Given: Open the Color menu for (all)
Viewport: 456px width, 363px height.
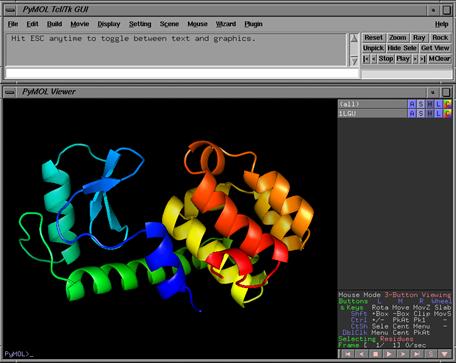Looking at the screenshot, I should 447,104.
